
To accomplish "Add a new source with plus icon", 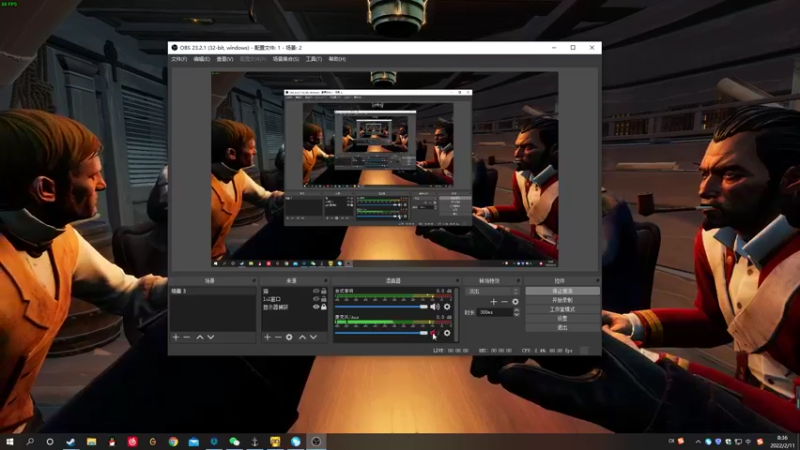I will click(x=267, y=337).
